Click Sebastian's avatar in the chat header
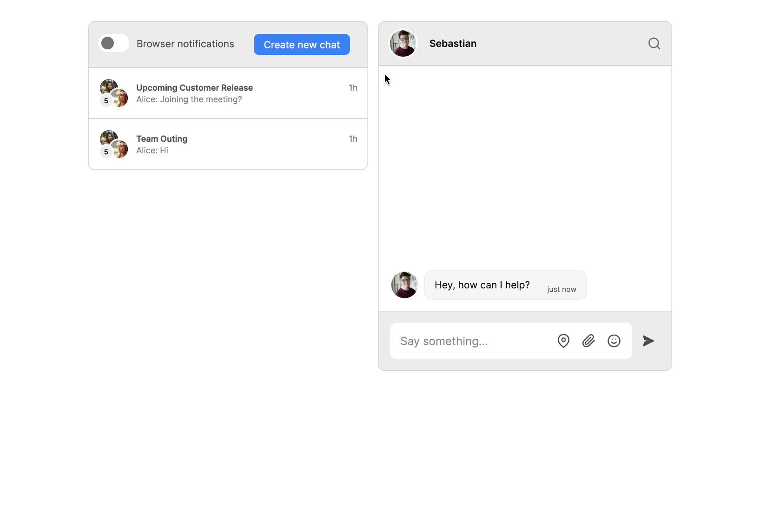The height and width of the screenshot is (532, 779). pos(403,43)
